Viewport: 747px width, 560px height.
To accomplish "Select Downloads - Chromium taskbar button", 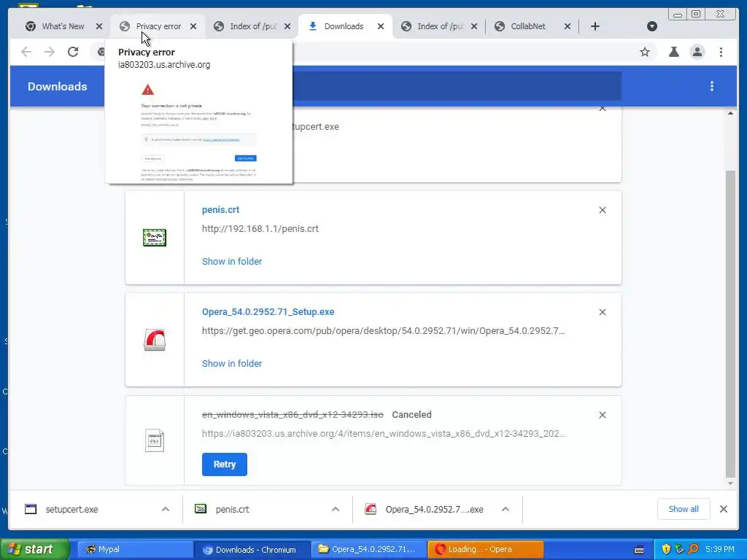I will (252, 550).
